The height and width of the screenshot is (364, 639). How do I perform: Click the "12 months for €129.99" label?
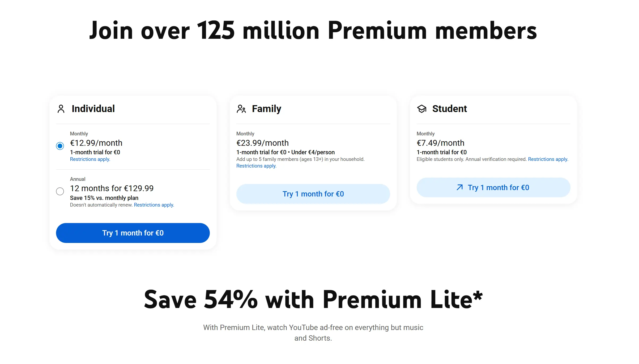click(x=112, y=189)
